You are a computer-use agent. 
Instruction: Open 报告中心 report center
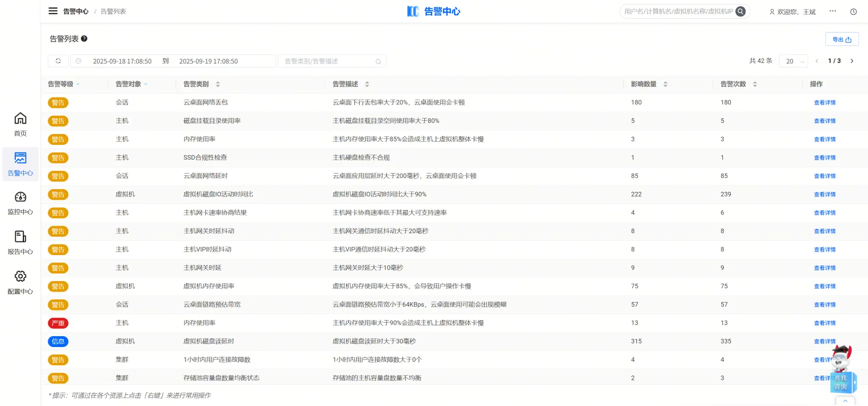tap(20, 242)
